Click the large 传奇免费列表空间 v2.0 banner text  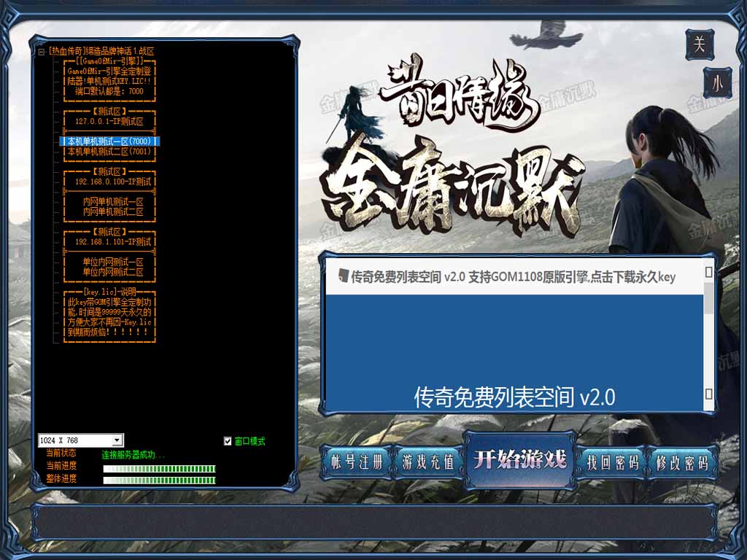point(514,397)
